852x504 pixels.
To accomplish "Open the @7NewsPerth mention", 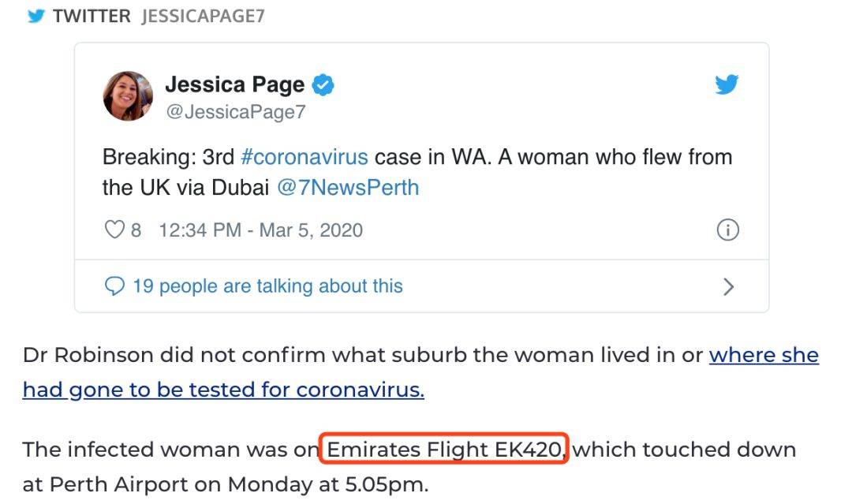I will point(348,188).
